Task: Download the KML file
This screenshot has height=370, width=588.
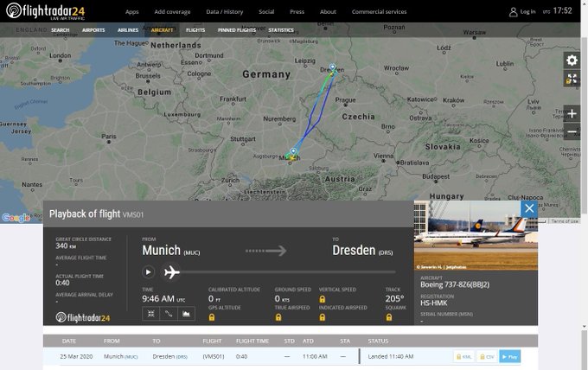Action: click(x=464, y=356)
